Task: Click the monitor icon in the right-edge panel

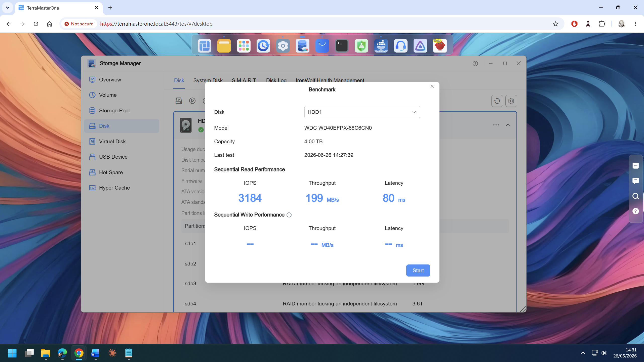Action: coord(636,166)
